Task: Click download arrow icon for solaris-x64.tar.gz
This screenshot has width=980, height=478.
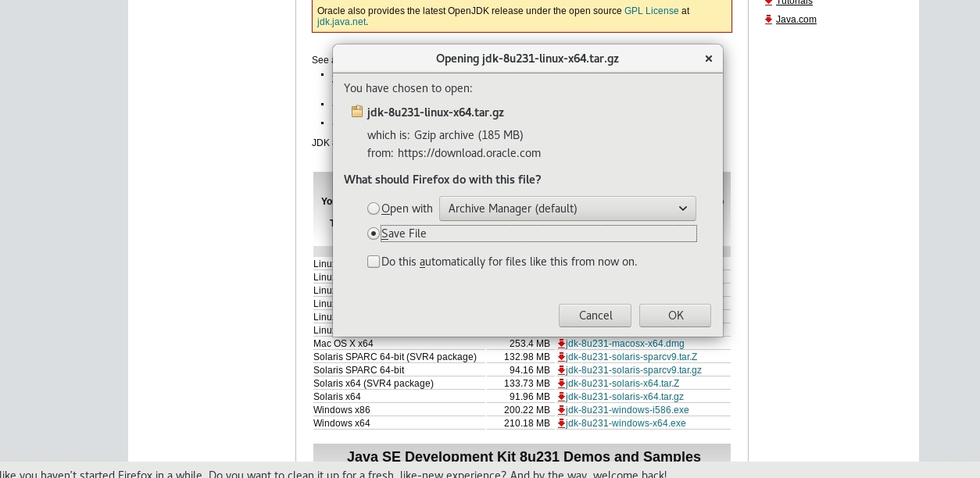Action: [x=561, y=397]
